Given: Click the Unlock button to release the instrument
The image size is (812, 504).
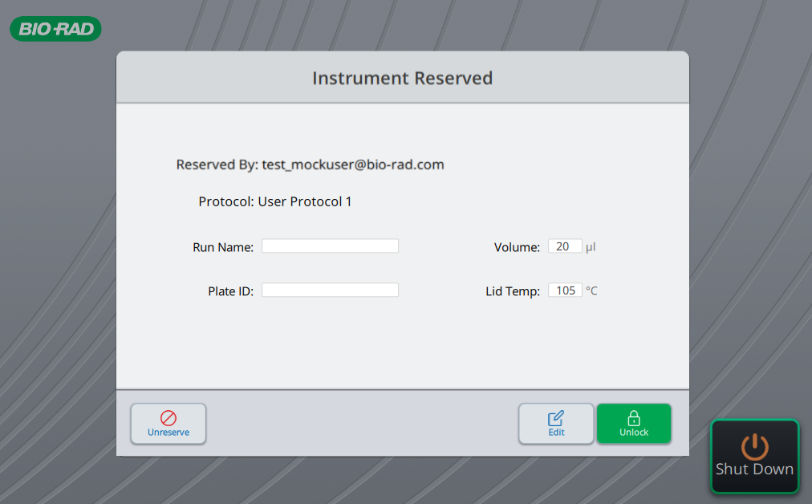Looking at the screenshot, I should [633, 423].
